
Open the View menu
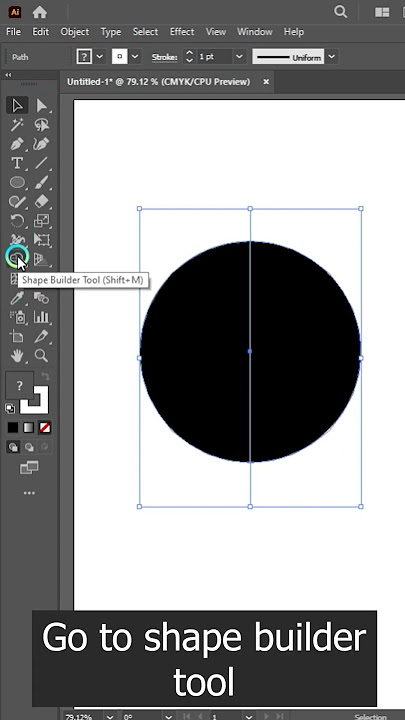216,32
